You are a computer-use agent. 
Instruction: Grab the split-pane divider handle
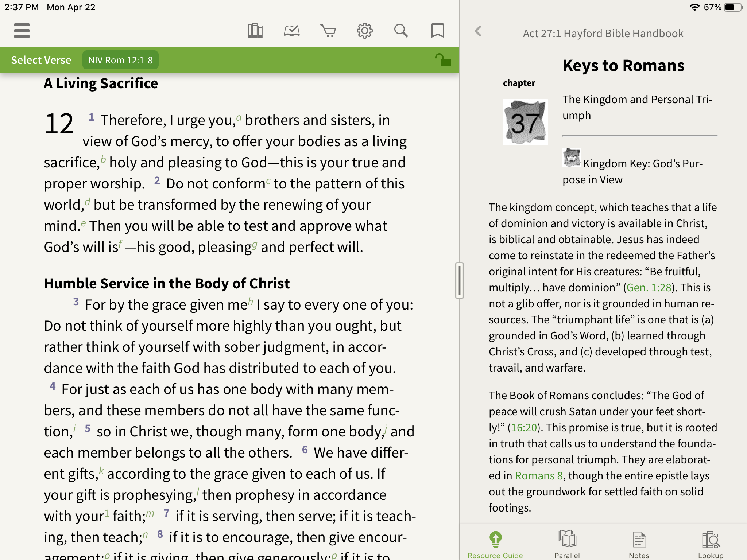tap(459, 280)
